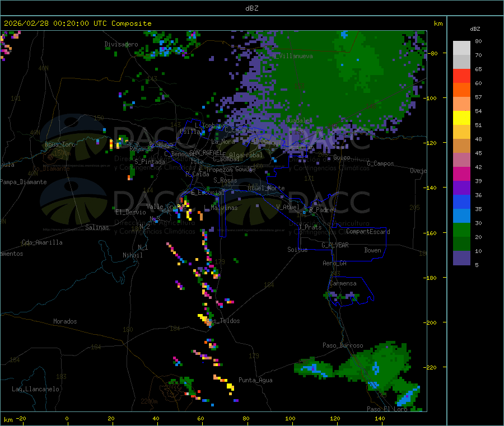Image resolution: width=504 pixels, height=426 pixels.
Task: Select the 'C_Campos' label
Action: pyautogui.click(x=380, y=163)
